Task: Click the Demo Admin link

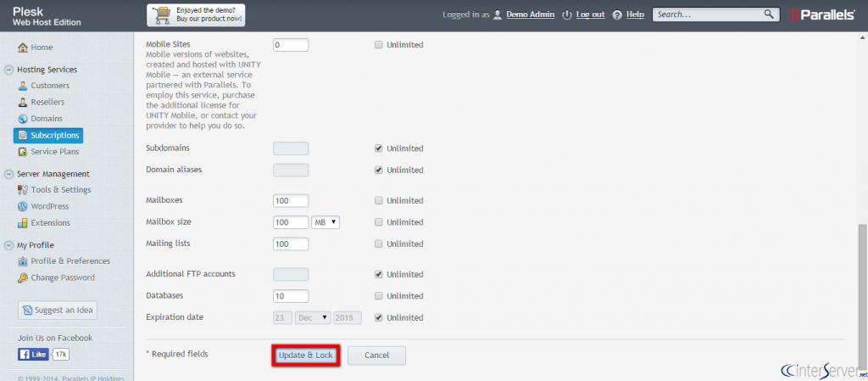Action: click(x=531, y=15)
